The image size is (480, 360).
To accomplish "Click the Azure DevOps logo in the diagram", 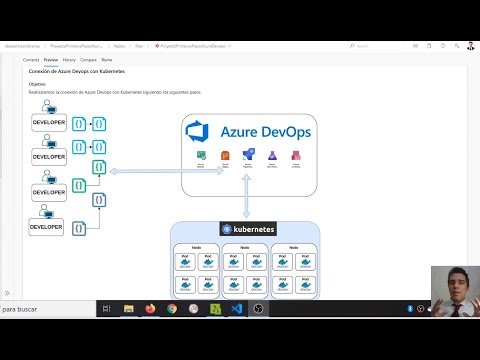I will [x=197, y=131].
